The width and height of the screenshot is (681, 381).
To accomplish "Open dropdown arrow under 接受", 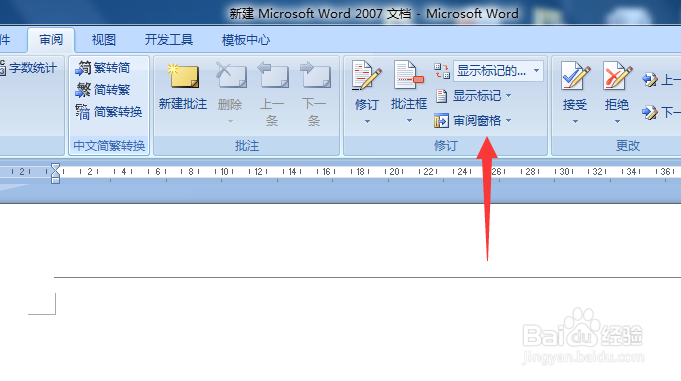I will [x=575, y=122].
